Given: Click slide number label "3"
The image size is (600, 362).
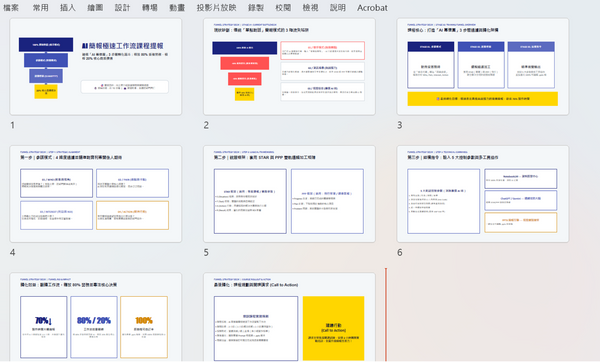Looking at the screenshot, I should tap(399, 125).
